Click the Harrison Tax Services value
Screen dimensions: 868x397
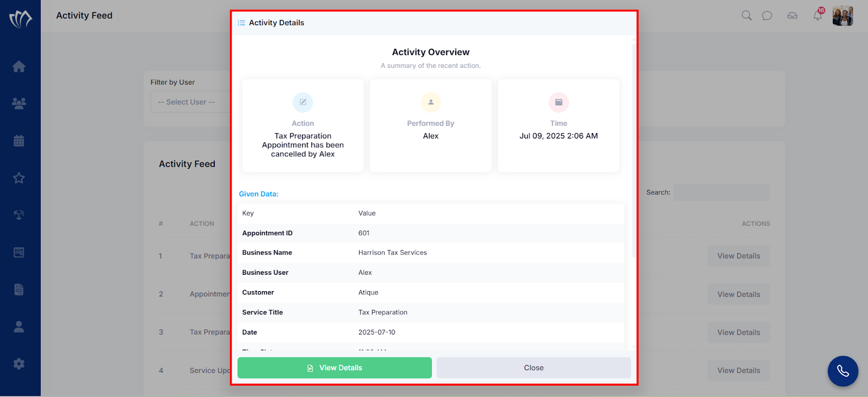pyautogui.click(x=393, y=253)
